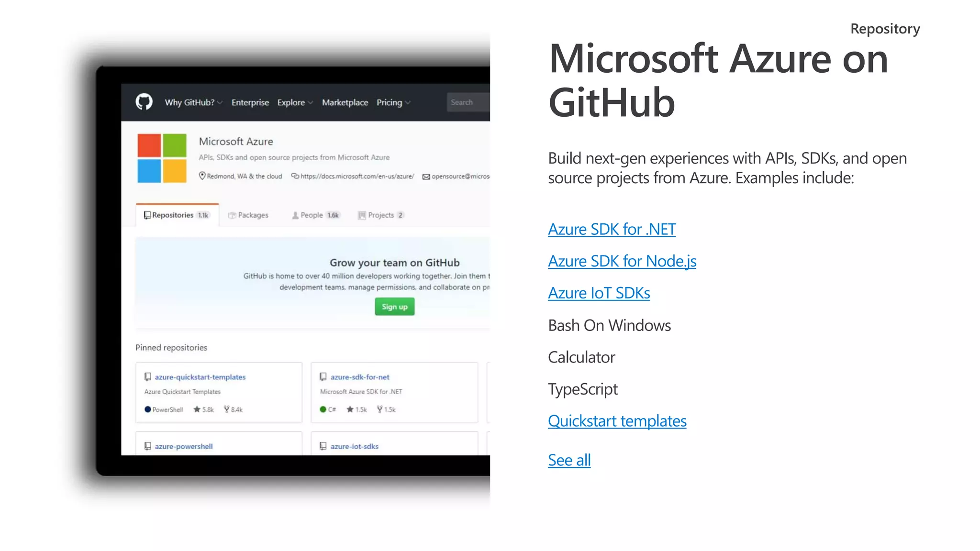Click the Grow your team on GitHub heading
Screen dimensions: 980x551
pyautogui.click(x=395, y=263)
